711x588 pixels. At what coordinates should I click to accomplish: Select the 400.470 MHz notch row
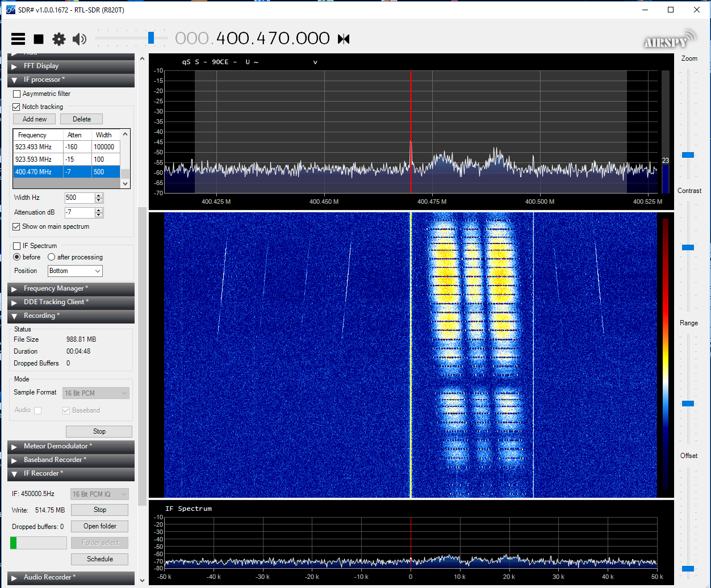point(67,172)
